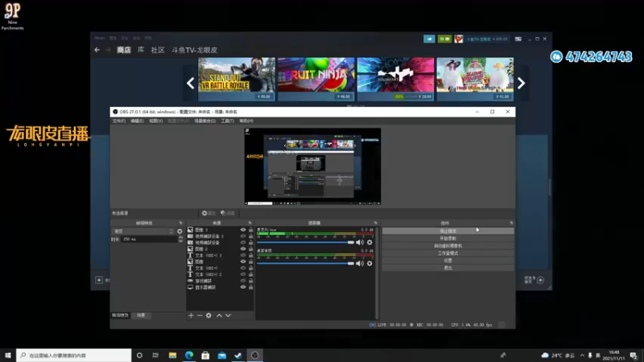
Task: Decrease transition duration with down stepper
Action: tap(180, 241)
